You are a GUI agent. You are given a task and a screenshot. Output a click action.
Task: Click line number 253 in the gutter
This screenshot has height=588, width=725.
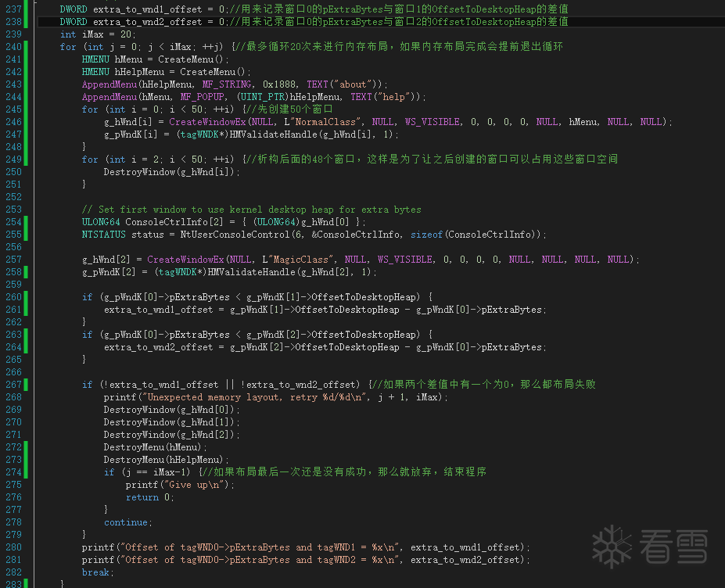(13, 210)
